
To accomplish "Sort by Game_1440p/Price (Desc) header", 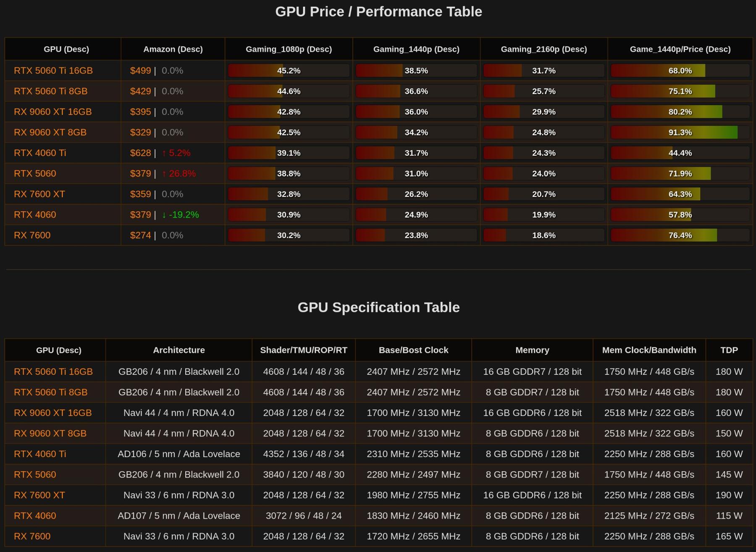I will point(680,49).
